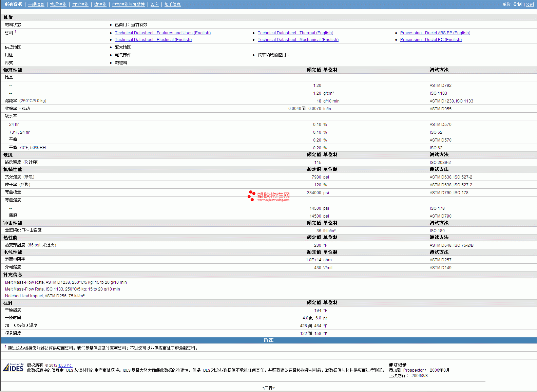Open the 物理性能 section tab

click(x=58, y=4)
